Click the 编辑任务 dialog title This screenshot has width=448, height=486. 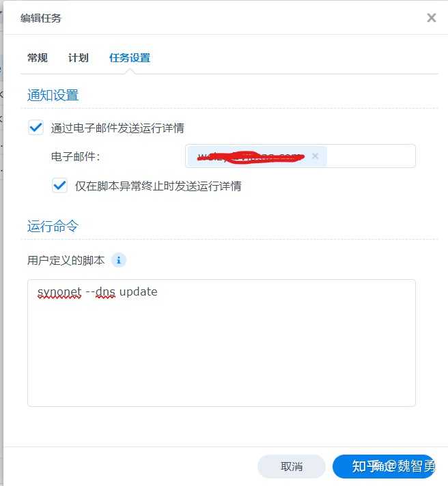pos(41,18)
